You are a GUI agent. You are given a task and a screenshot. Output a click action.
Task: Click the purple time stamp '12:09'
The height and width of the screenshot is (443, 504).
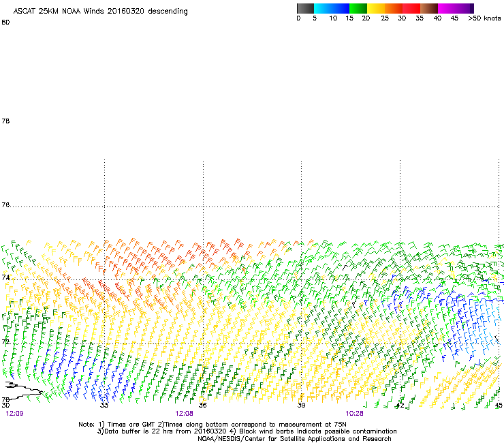pos(15,414)
